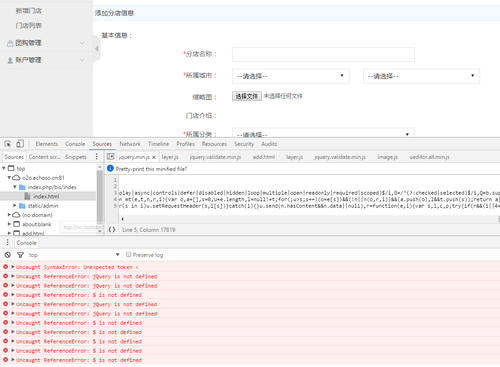
Task: Open the console drawer three-dot menu
Action: pyautogui.click(x=7, y=242)
